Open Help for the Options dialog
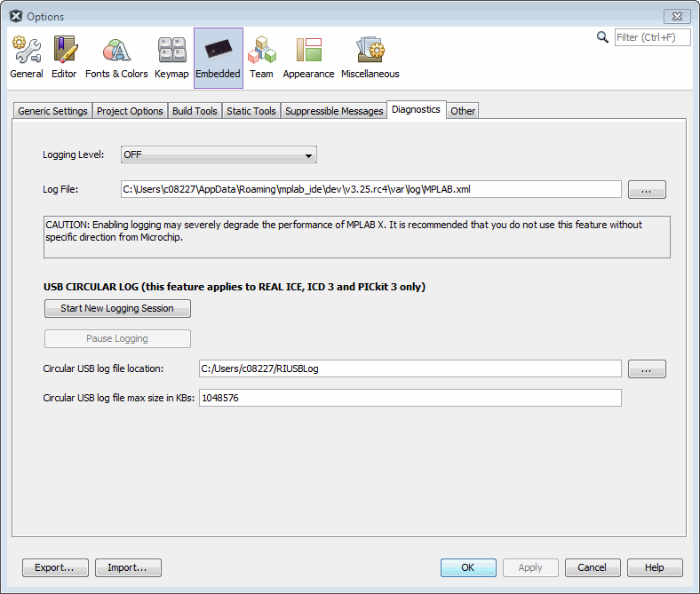This screenshot has height=594, width=700. point(655,567)
